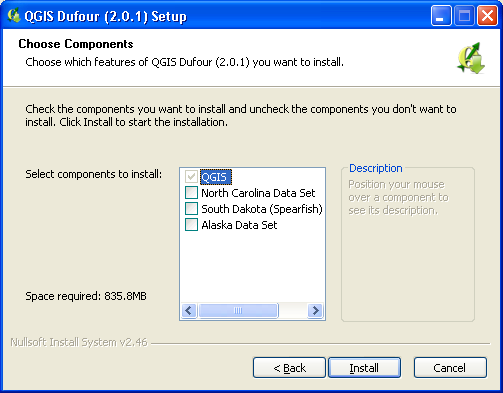Enable the North Carolina Data Set checkbox
Image resolution: width=503 pixels, height=393 pixels.
coord(191,193)
